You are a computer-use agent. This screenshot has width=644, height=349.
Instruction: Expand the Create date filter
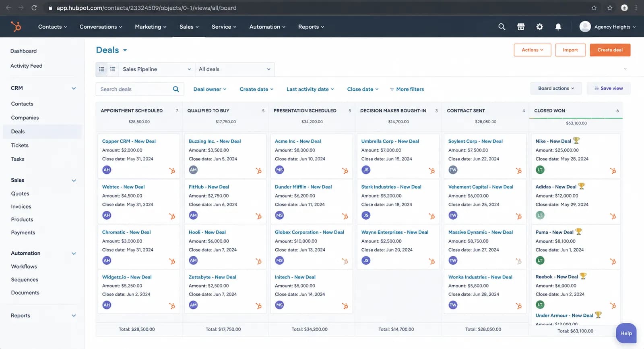(x=256, y=89)
